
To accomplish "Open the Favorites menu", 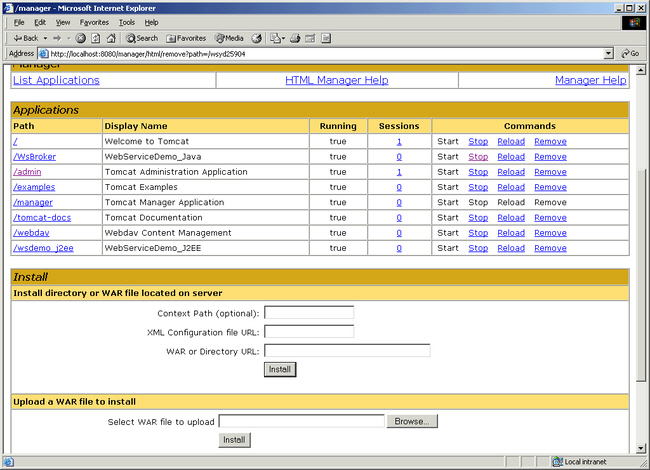I will coord(94,22).
